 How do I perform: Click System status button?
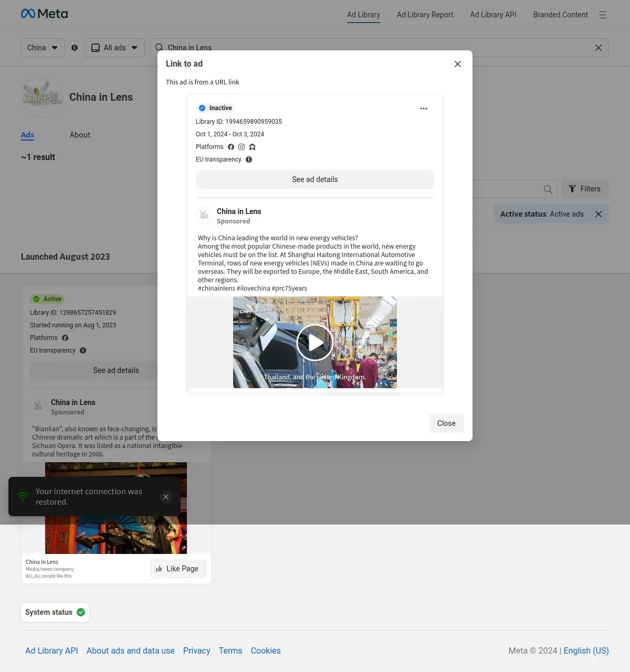tap(55, 612)
